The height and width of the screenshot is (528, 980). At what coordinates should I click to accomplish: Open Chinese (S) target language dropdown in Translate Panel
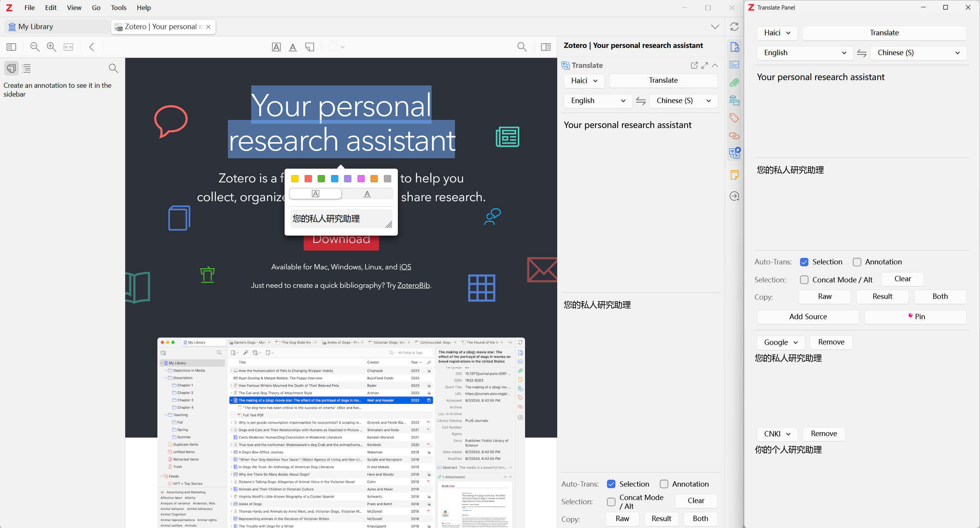[918, 53]
